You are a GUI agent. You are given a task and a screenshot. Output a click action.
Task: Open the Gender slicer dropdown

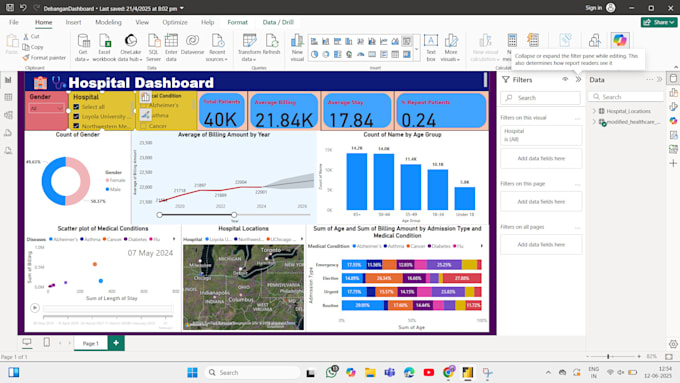[x=47, y=108]
